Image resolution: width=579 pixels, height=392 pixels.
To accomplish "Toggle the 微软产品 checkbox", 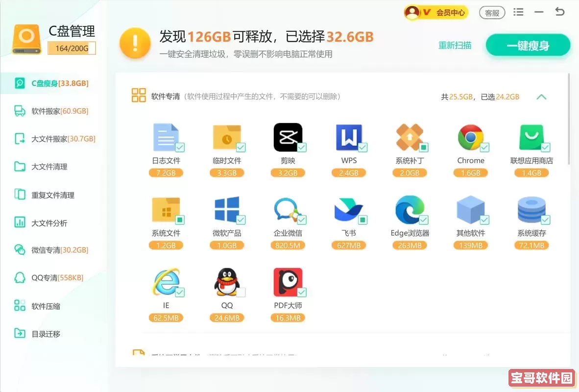I will tap(241, 220).
